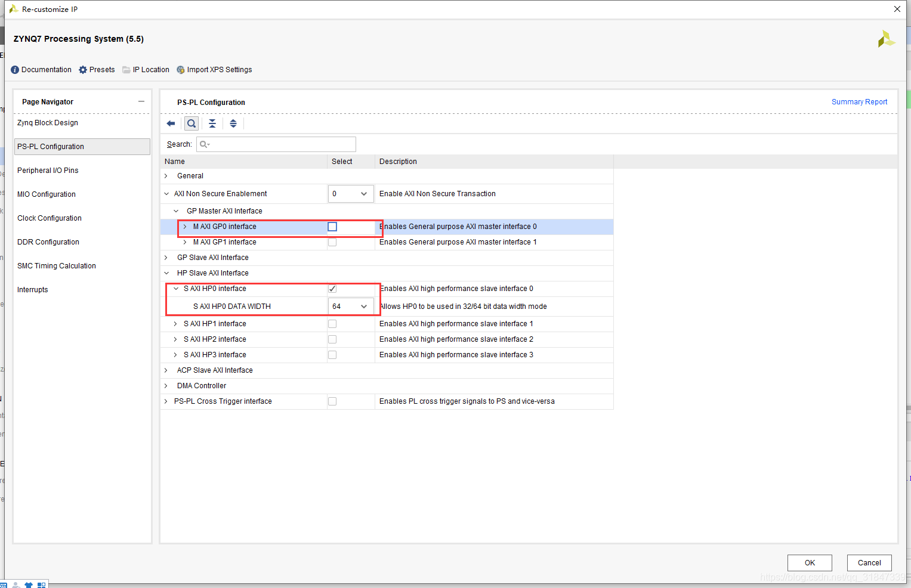Click Import XPS Settings
The width and height of the screenshot is (911, 588).
pos(214,70)
